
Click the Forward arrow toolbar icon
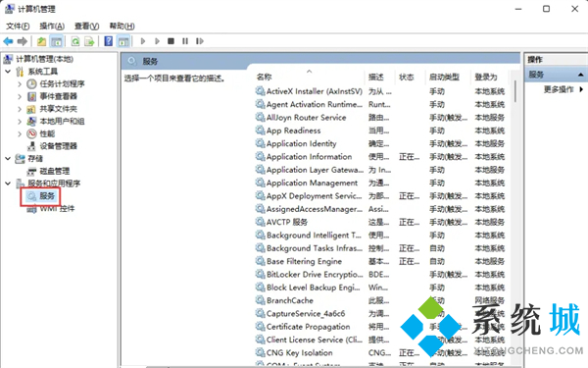(x=23, y=41)
